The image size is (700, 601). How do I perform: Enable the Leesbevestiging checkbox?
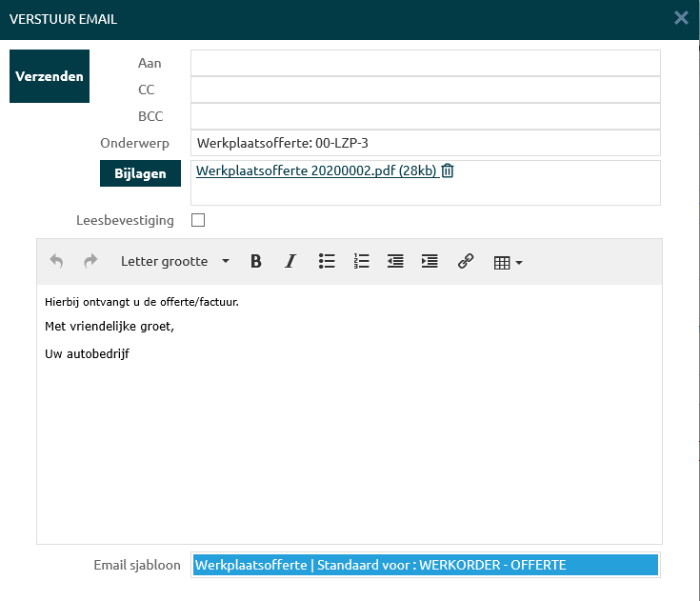[x=198, y=220]
